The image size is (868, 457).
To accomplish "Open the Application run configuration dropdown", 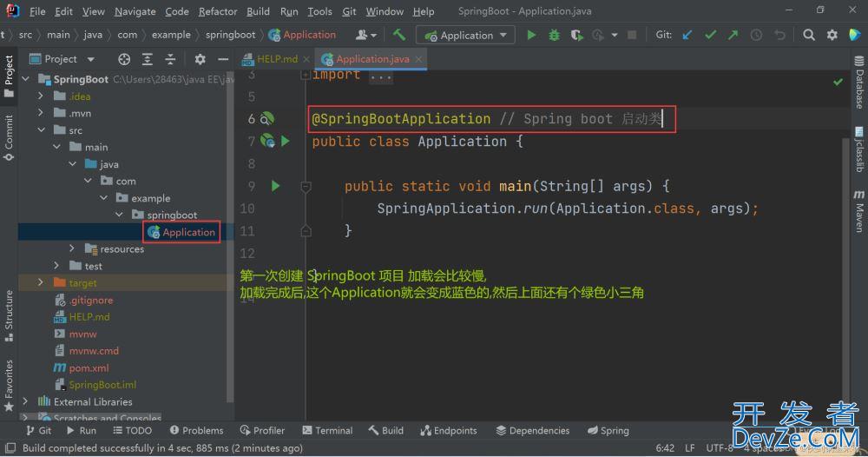I will (465, 35).
